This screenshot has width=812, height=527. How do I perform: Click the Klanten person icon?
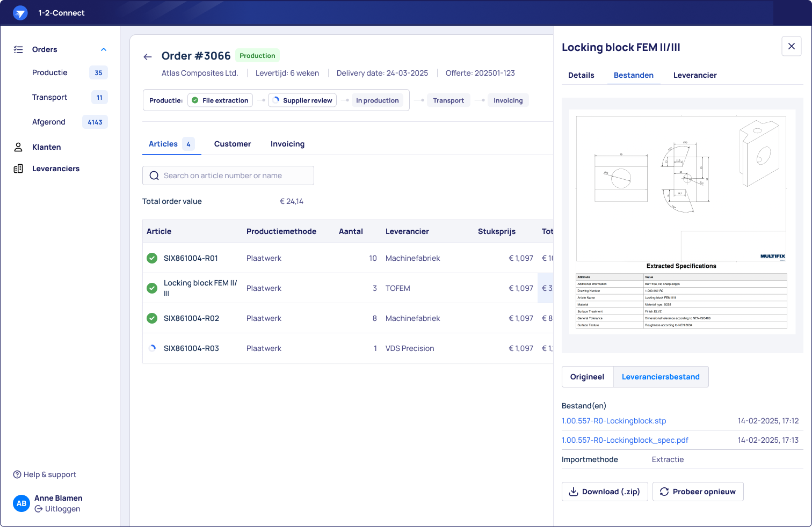click(x=18, y=147)
